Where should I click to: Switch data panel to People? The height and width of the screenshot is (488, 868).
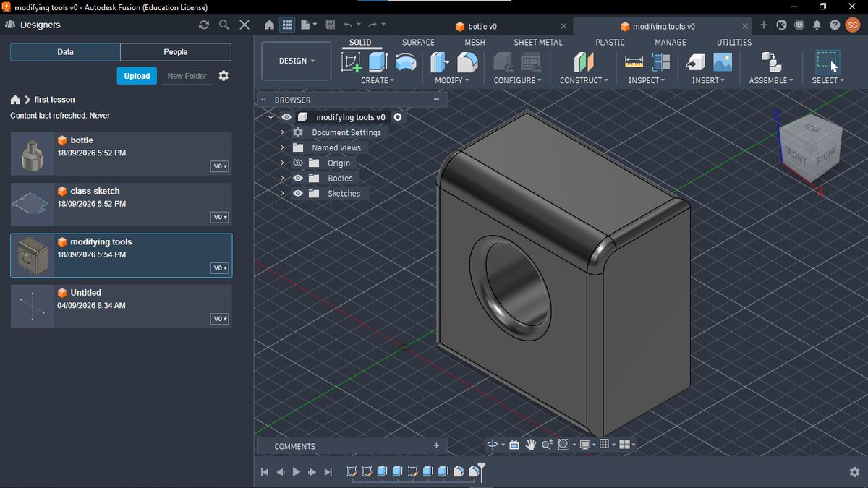pos(176,52)
